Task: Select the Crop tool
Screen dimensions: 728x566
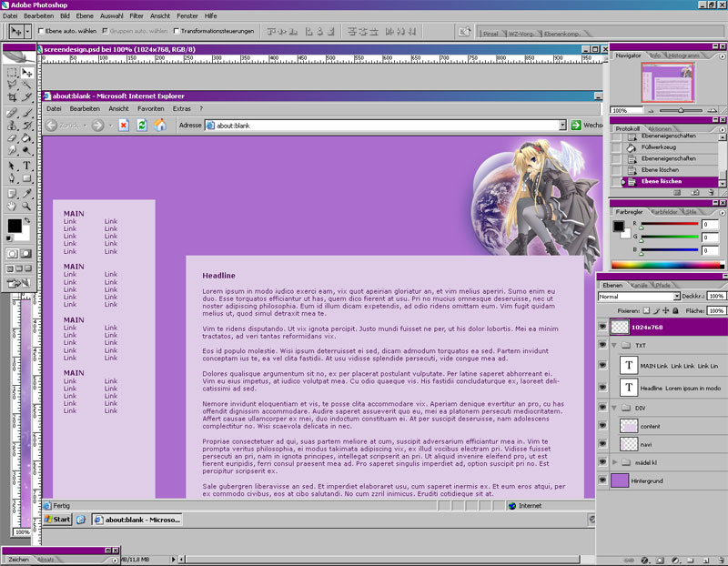Action: 12,97
